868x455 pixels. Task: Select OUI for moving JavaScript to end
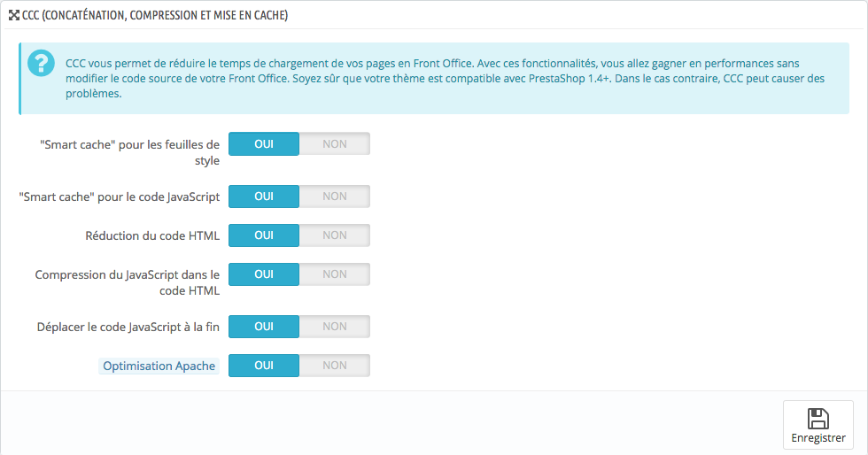pyautogui.click(x=264, y=327)
